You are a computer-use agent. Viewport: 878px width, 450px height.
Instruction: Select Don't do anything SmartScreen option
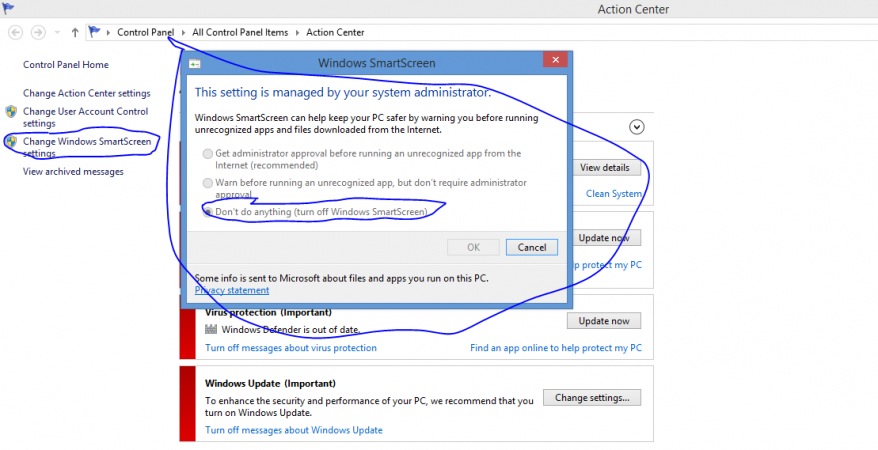(208, 212)
